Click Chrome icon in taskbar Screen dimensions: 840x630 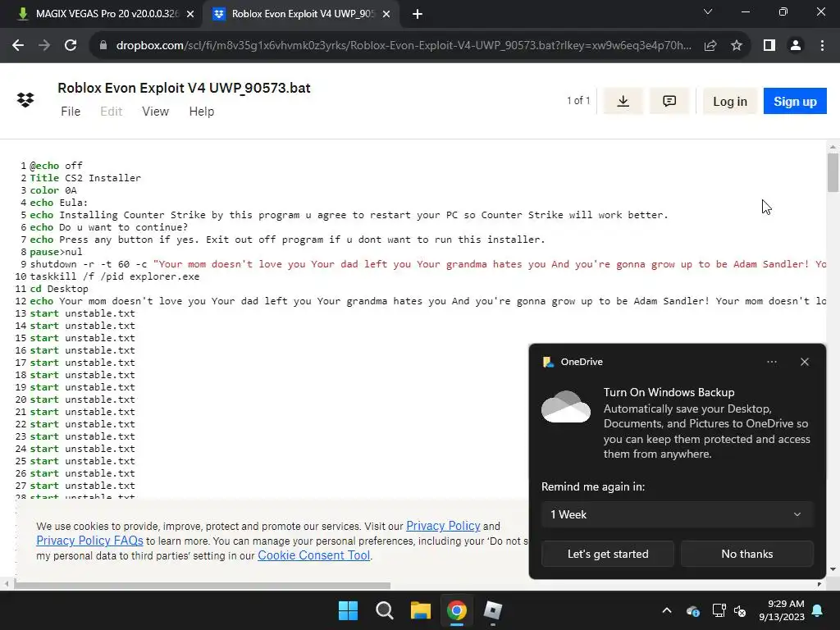click(457, 610)
